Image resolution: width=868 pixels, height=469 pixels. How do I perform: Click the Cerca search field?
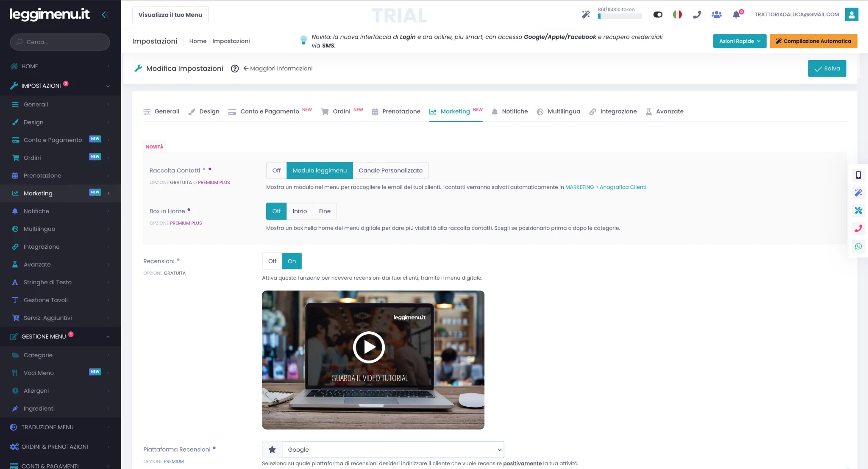point(60,42)
